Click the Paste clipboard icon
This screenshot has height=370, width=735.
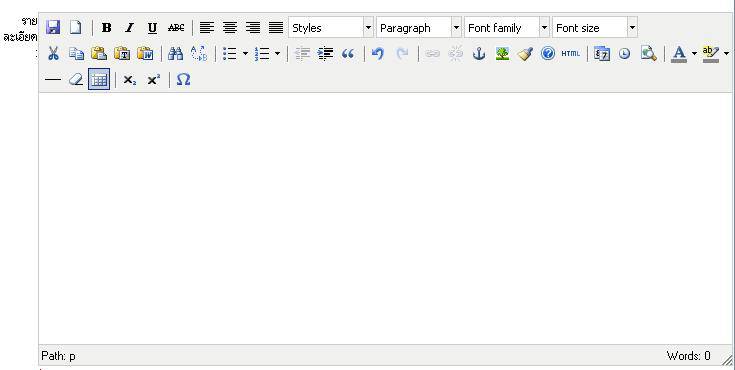click(x=99, y=53)
